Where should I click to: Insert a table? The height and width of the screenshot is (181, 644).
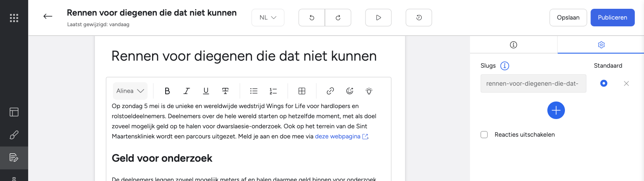(302, 91)
